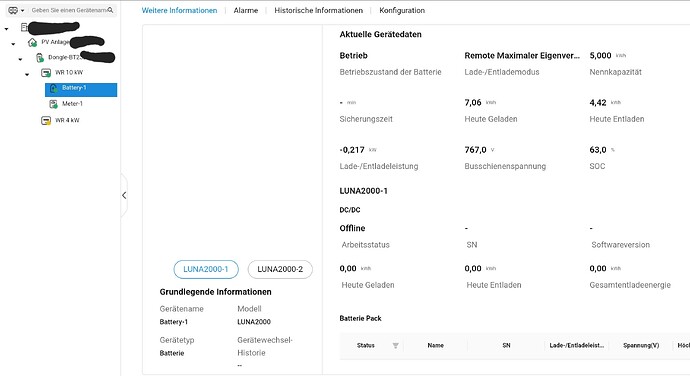Click the Dongle device icon
Image resolution: width=690 pixels, height=376 pixels.
pyautogui.click(x=40, y=58)
